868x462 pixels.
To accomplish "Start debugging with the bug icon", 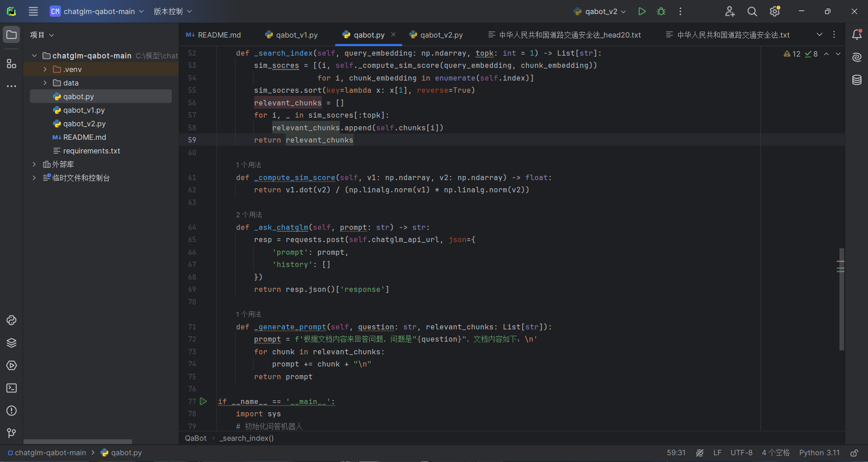I will pos(661,11).
